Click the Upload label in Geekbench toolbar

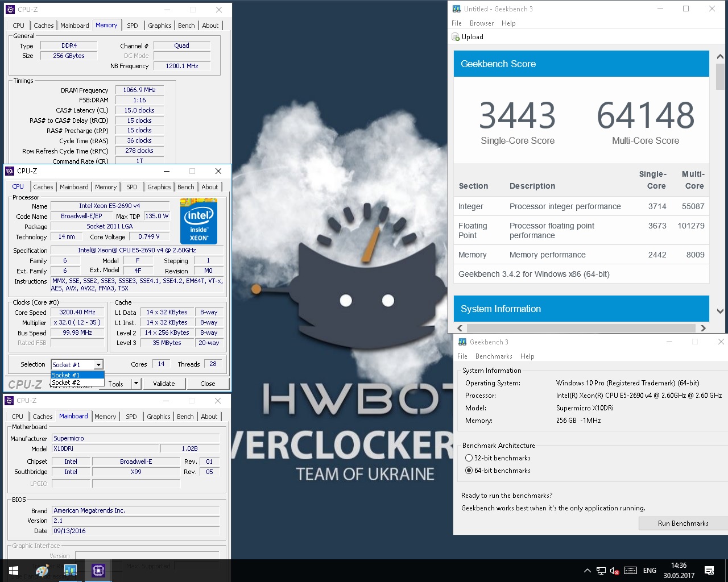pos(473,37)
